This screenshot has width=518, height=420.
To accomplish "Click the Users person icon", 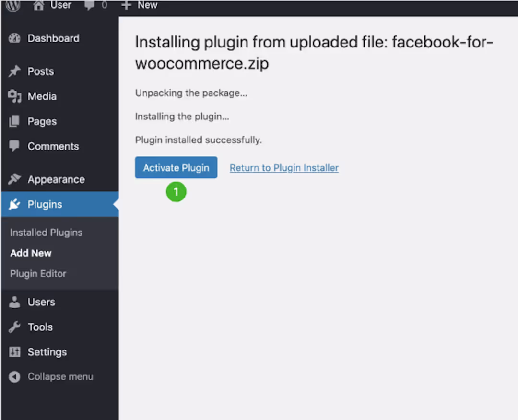I will click(x=14, y=302).
